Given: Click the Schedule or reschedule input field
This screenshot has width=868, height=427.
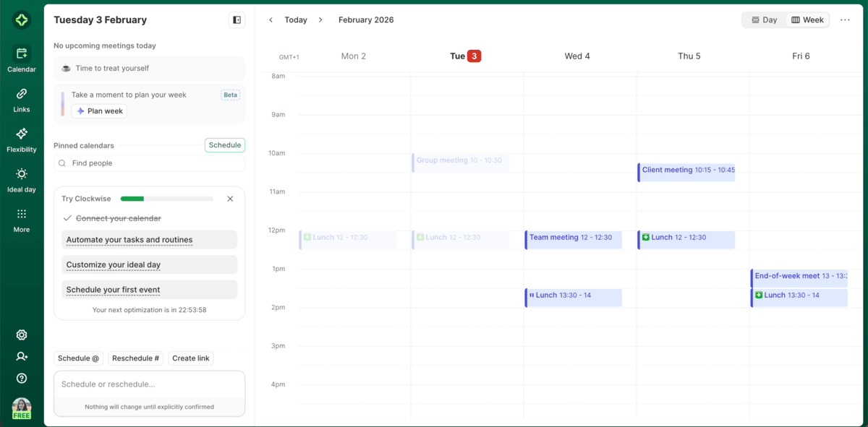Looking at the screenshot, I should [149, 384].
